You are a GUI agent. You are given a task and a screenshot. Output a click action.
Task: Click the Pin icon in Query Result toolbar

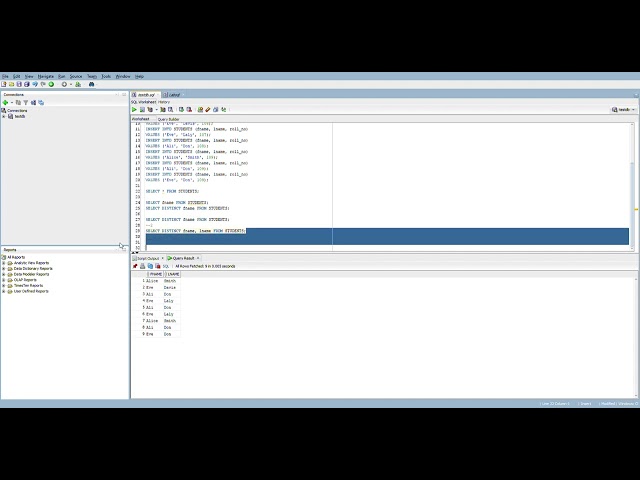[x=135, y=266]
